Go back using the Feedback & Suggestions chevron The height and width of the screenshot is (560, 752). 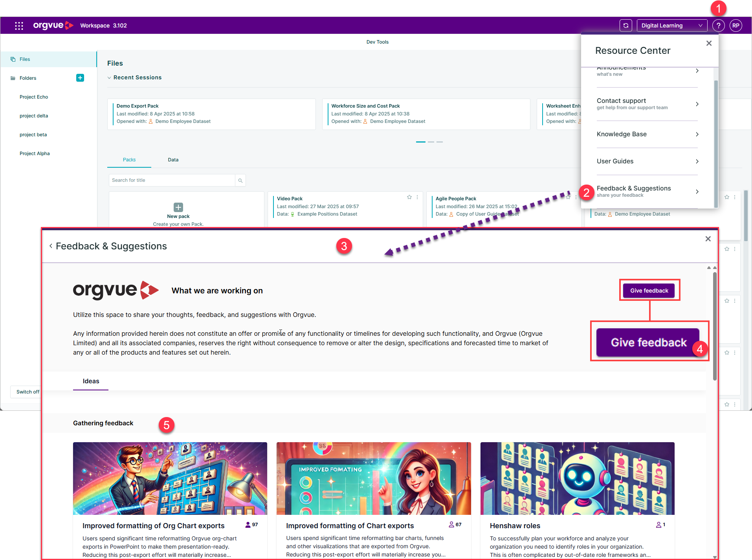pos(51,246)
